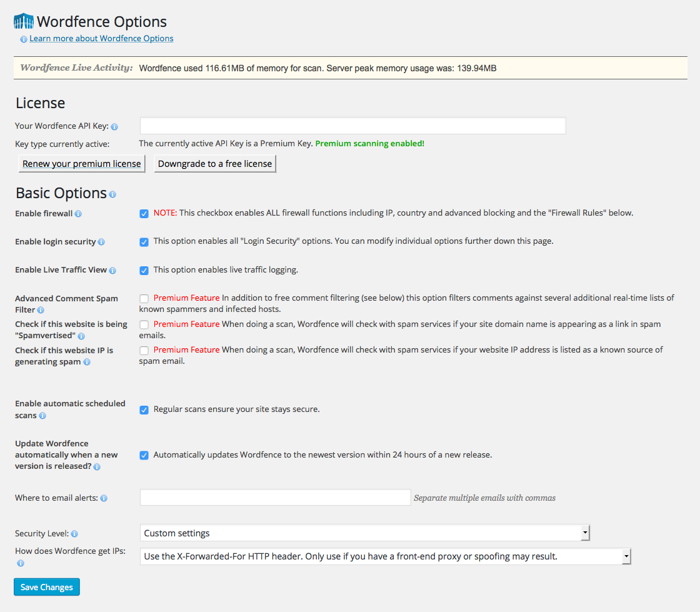Open help icon for Where to email alerts
Image resolution: width=700 pixels, height=612 pixels.
point(104,498)
